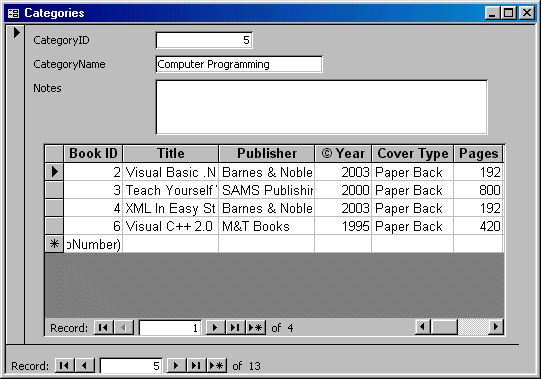Click the subform horizontal scrollbar thumb
The image size is (541, 379).
click(x=444, y=327)
